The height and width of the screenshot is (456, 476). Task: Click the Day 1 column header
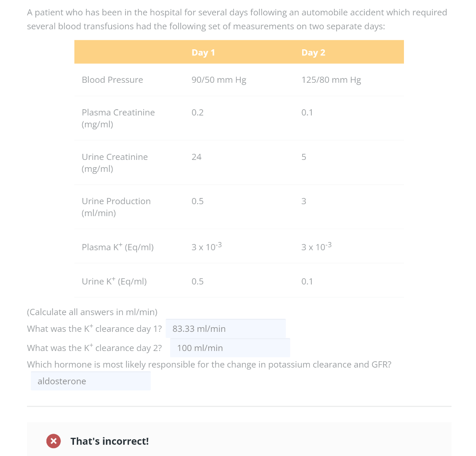[203, 53]
